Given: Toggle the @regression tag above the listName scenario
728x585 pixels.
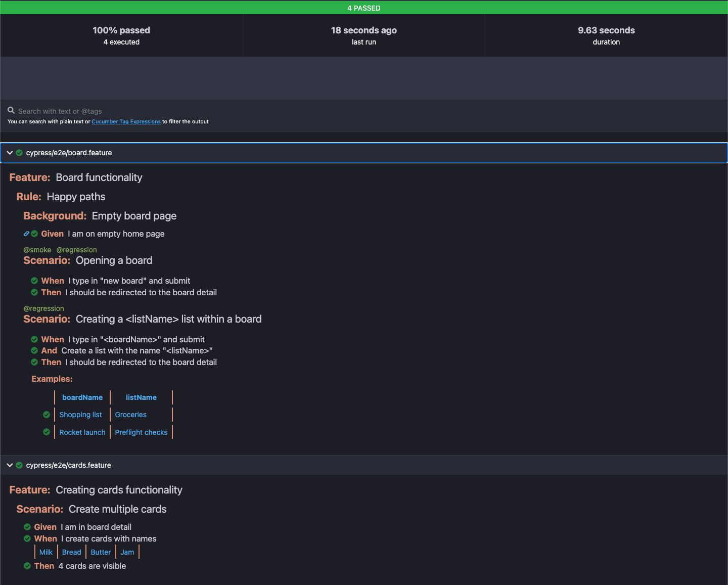Looking at the screenshot, I should tap(43, 308).
